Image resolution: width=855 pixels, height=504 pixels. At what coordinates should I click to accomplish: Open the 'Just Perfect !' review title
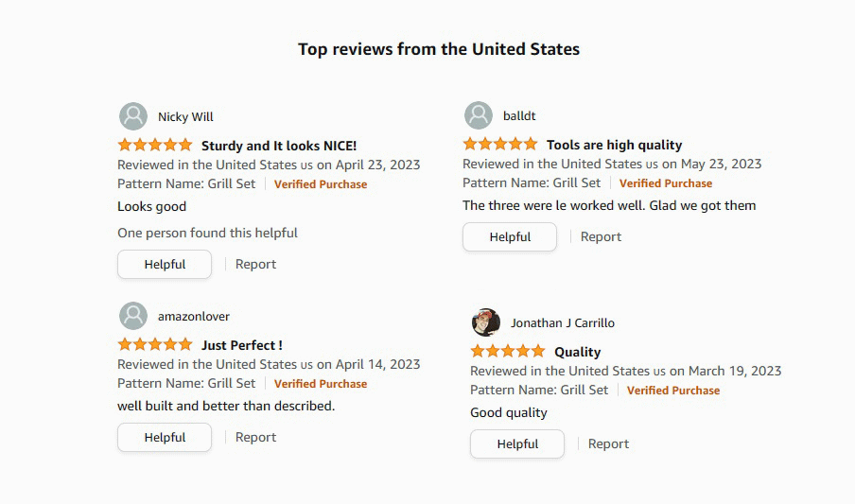click(x=241, y=345)
